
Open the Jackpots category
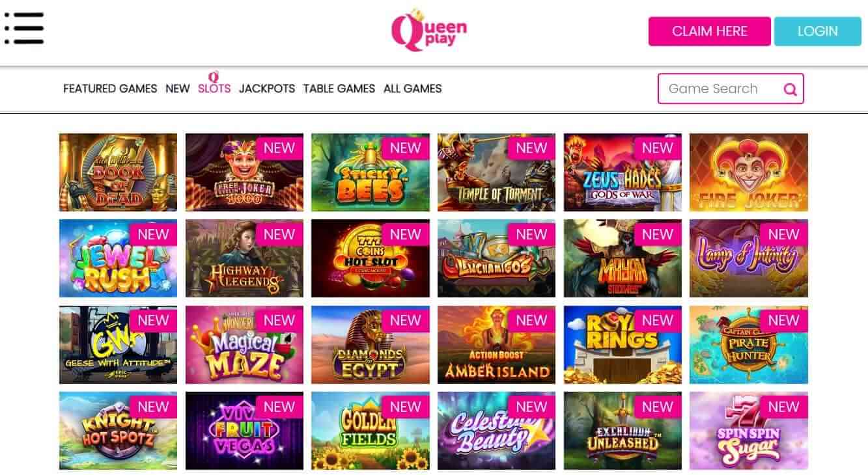267,88
